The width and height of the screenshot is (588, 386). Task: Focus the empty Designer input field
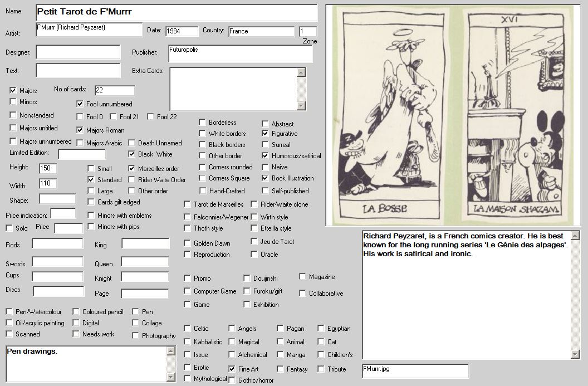click(78, 52)
